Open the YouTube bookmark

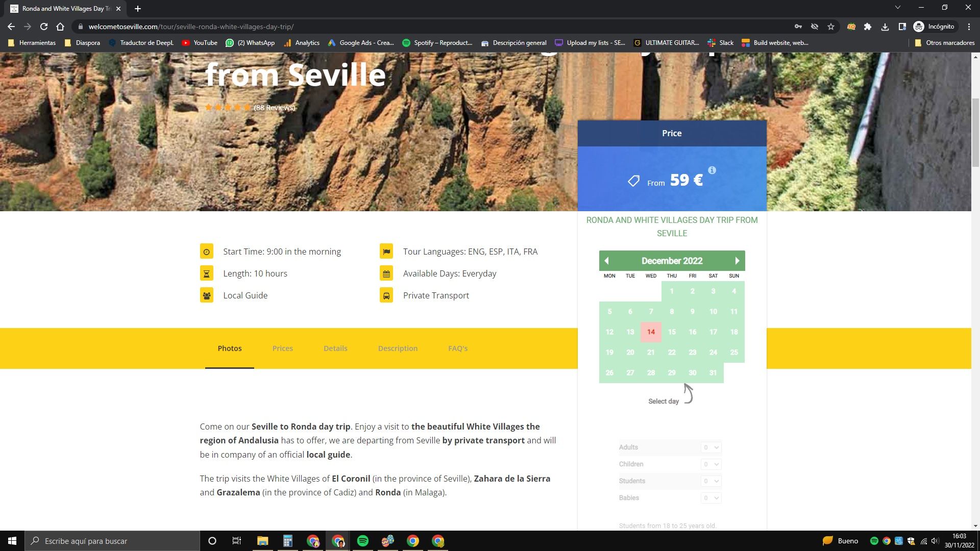[200, 43]
